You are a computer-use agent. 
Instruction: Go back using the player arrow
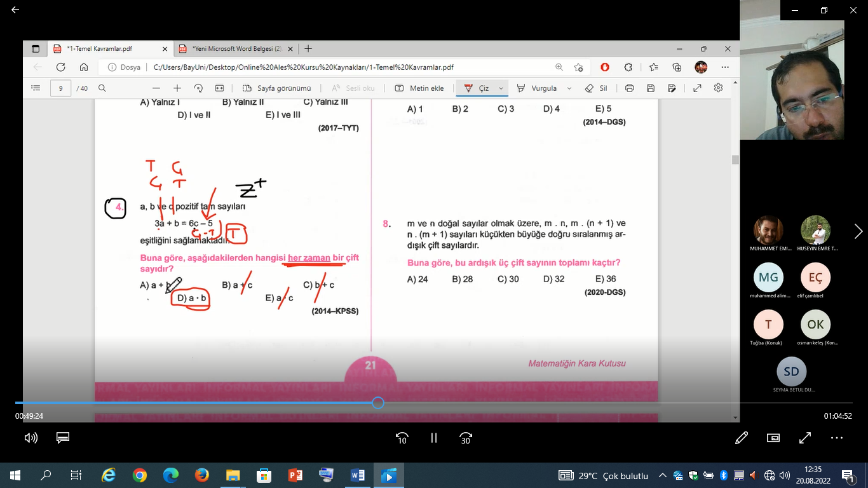tap(15, 10)
